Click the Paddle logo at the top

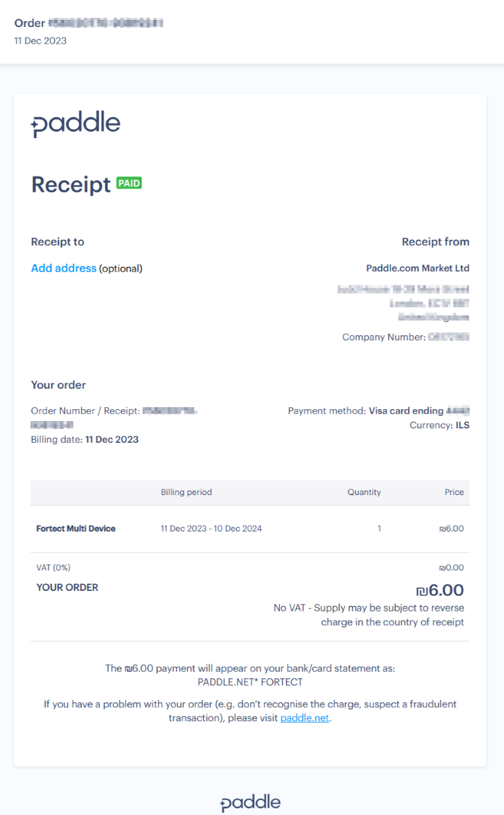click(x=75, y=123)
